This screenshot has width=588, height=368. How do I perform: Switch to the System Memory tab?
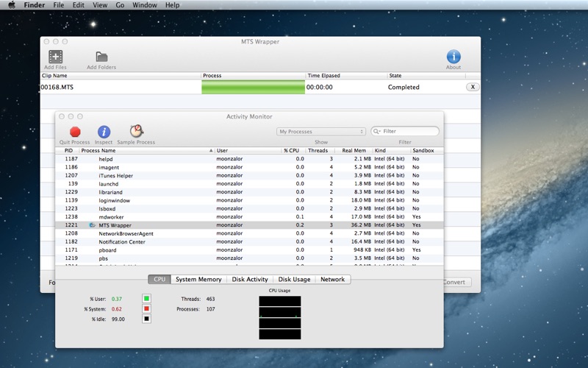[x=198, y=280]
